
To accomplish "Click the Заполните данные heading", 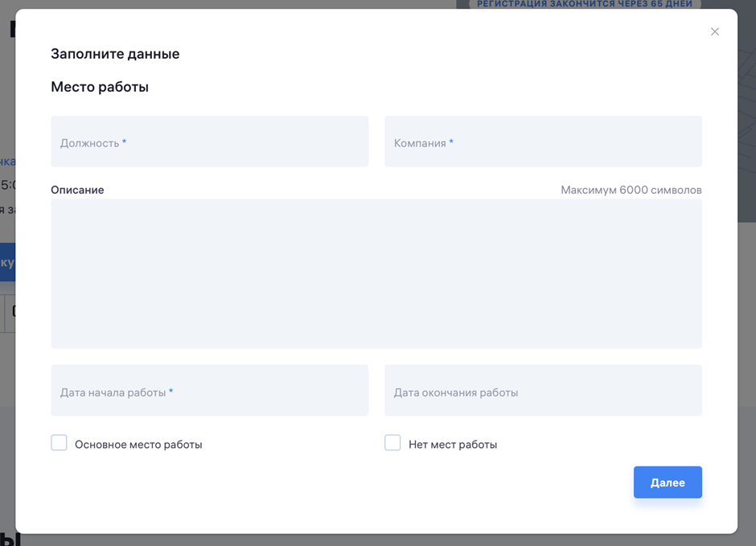I will point(115,54).
